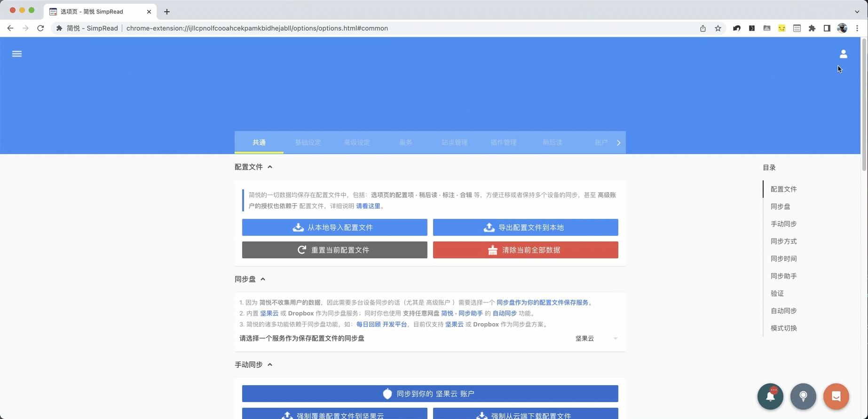Screen dimensions: 868x419
Task: Jump to 同步助手 in the 目录
Action: (783, 276)
